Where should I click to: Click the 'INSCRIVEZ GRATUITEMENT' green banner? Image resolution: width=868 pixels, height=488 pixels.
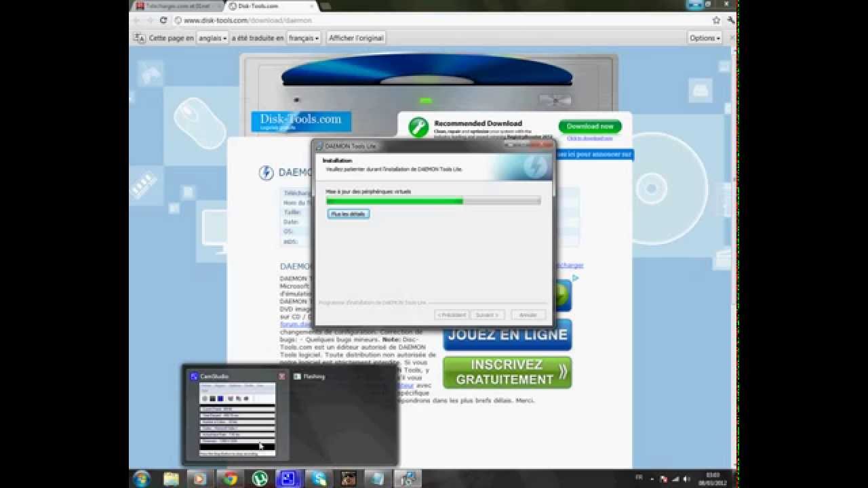tap(507, 372)
